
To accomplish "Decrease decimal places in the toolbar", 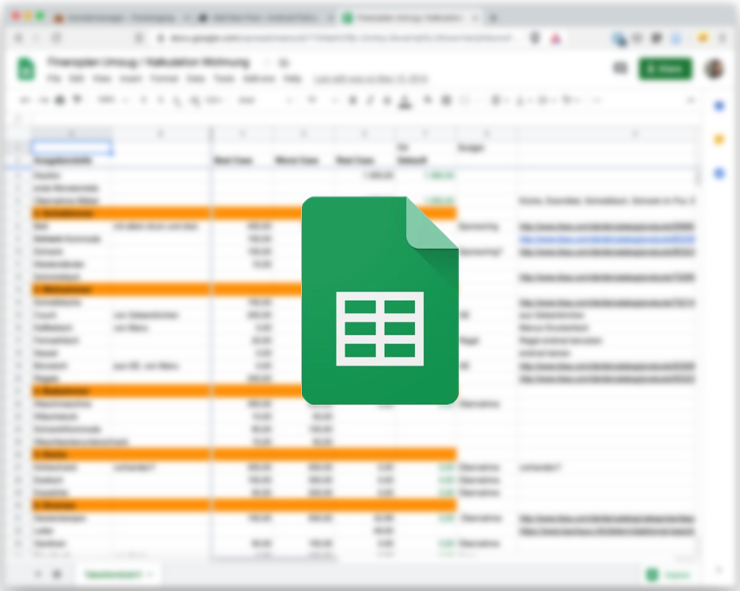I will point(177,101).
